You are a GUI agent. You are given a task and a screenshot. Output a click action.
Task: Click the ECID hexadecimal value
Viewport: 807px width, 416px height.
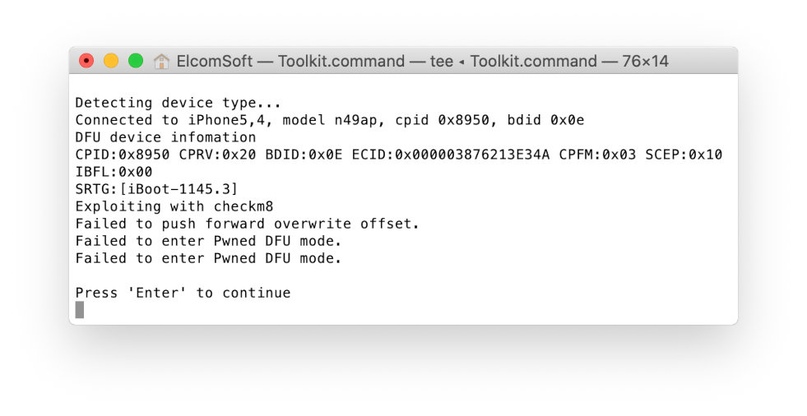(472, 154)
